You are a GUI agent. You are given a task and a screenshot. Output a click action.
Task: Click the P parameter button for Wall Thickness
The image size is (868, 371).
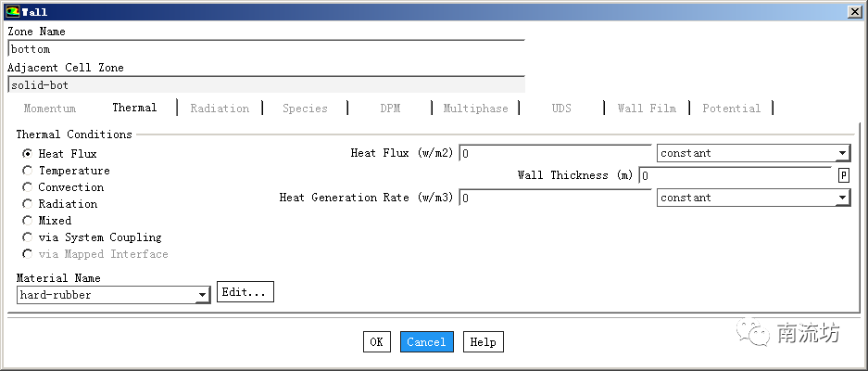(844, 176)
